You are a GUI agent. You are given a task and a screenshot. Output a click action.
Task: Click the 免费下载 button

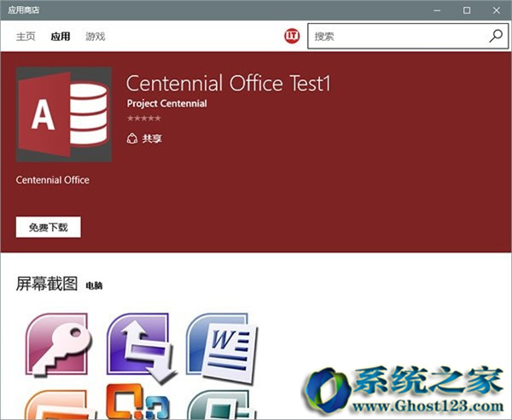pos(49,227)
